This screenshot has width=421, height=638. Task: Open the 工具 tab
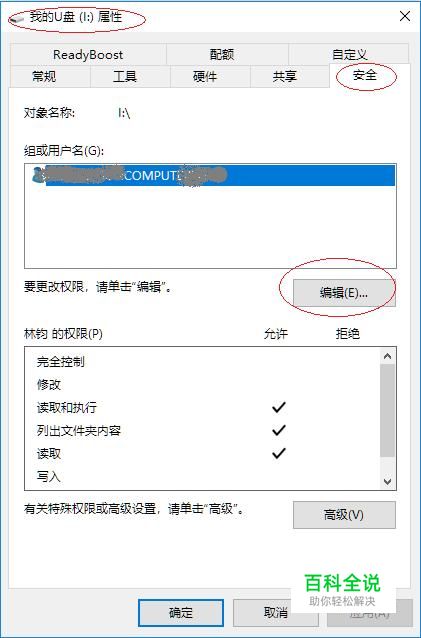click(125, 76)
